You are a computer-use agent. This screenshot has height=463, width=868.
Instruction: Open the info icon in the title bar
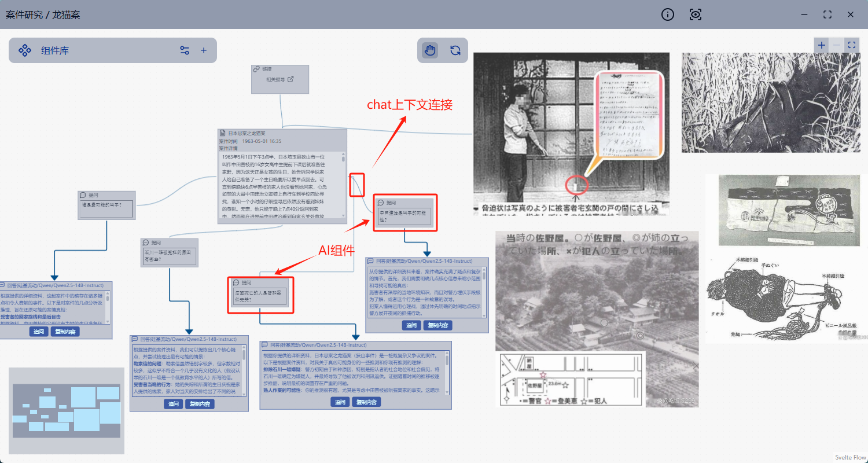tap(668, 14)
